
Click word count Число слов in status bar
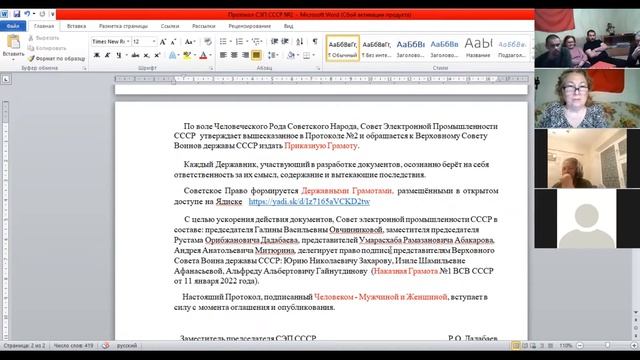[73, 346]
